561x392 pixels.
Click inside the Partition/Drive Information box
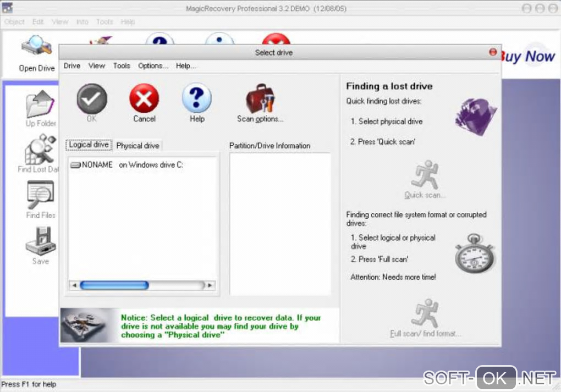tap(280, 224)
